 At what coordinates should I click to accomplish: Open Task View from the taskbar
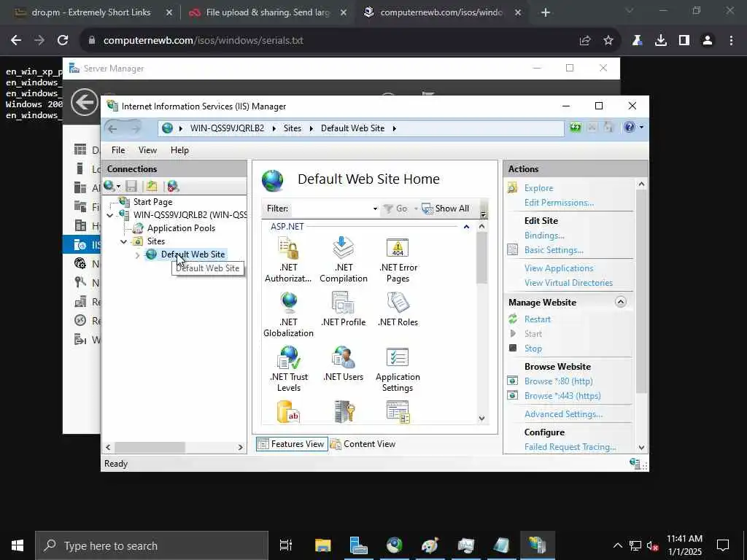pyautogui.click(x=286, y=545)
